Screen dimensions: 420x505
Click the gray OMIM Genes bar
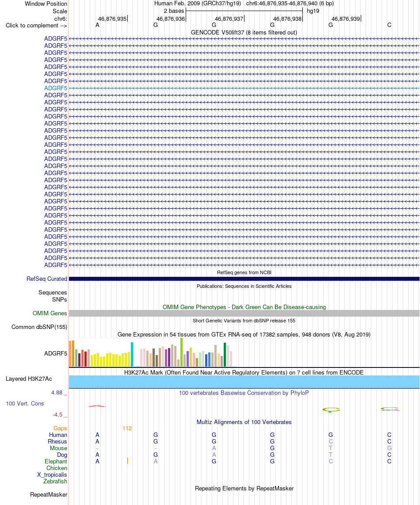tap(244, 314)
